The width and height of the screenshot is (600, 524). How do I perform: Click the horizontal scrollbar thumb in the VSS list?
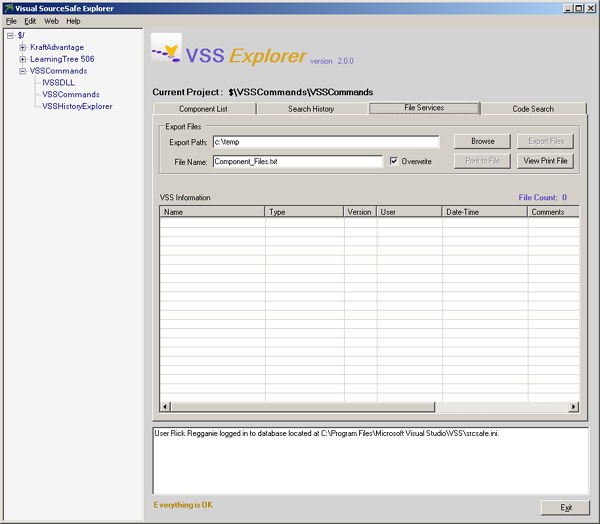click(x=303, y=407)
